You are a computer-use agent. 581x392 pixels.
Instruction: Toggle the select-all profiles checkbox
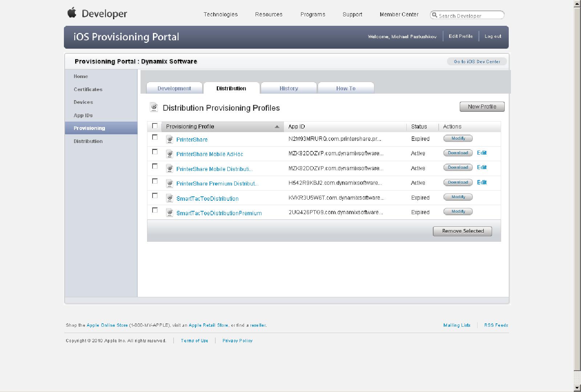[155, 126]
